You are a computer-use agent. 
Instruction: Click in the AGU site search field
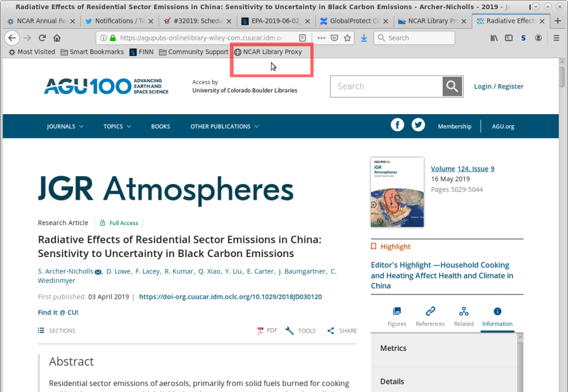click(386, 86)
